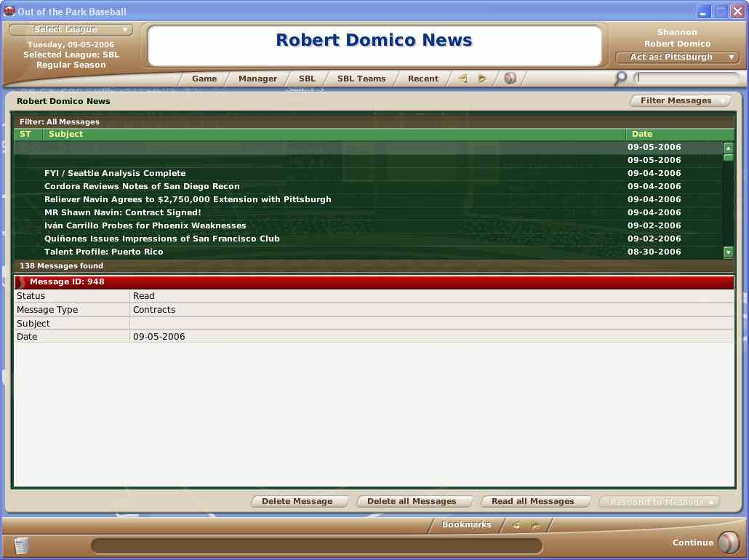Click the magnifying glass search icon

(x=620, y=79)
